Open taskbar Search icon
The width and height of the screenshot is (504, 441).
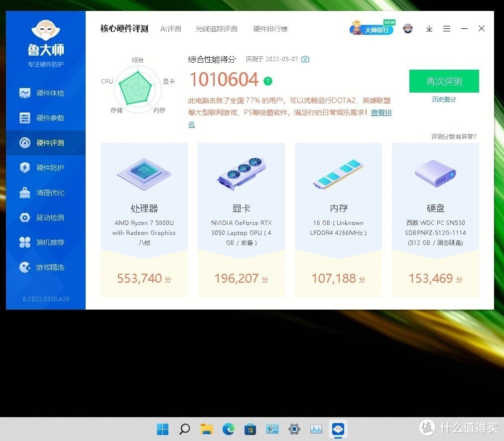pos(184,429)
